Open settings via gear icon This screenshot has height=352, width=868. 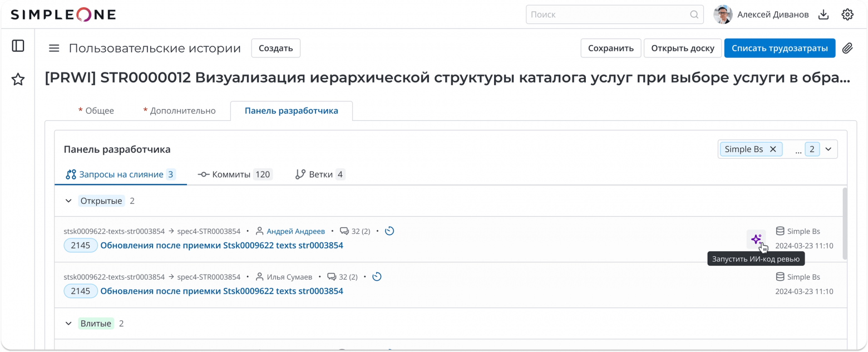click(x=847, y=14)
